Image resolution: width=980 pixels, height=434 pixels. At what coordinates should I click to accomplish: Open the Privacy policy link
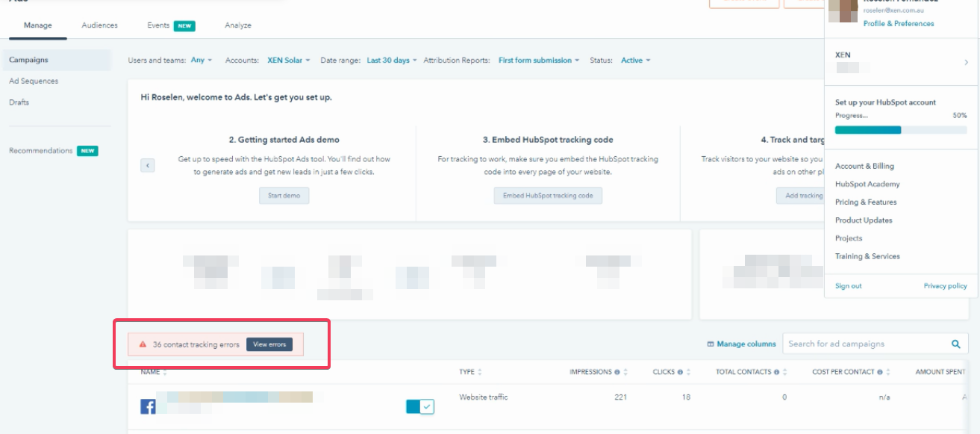(x=945, y=286)
